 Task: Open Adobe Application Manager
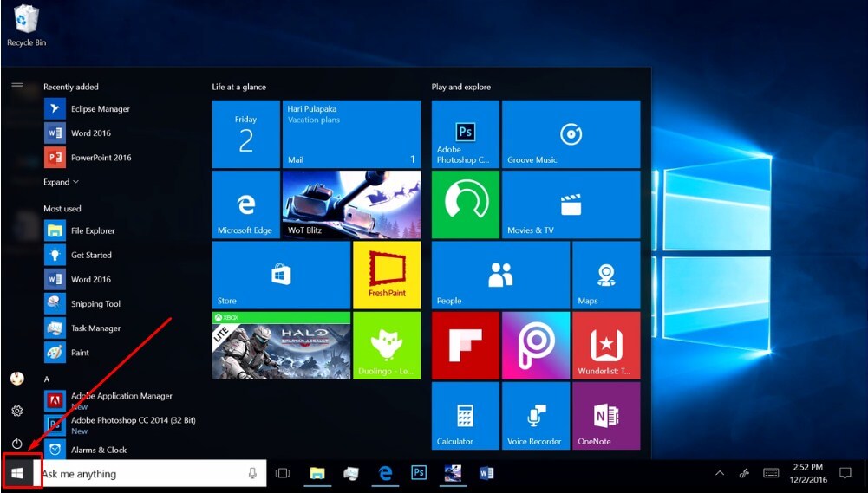[x=109, y=400]
